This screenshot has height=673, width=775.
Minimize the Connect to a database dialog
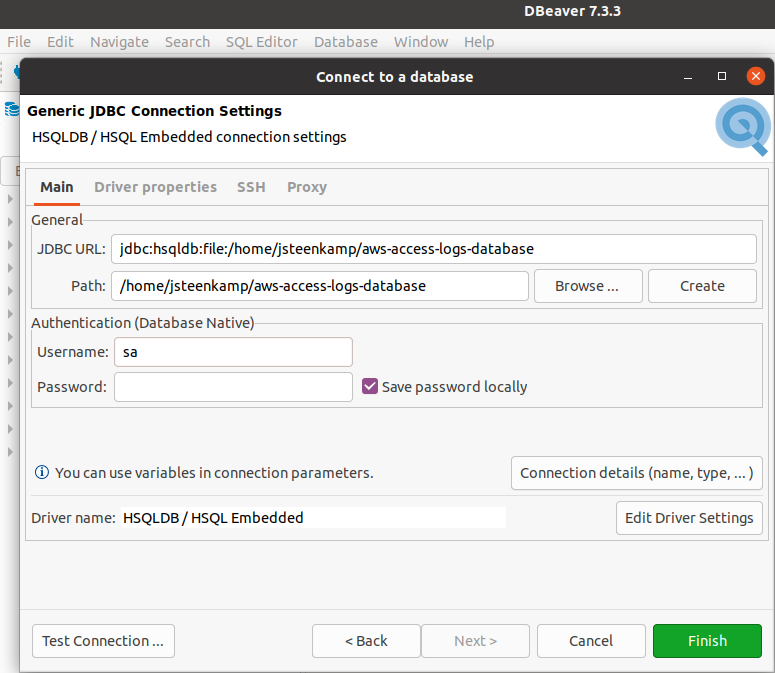pyautogui.click(x=688, y=77)
